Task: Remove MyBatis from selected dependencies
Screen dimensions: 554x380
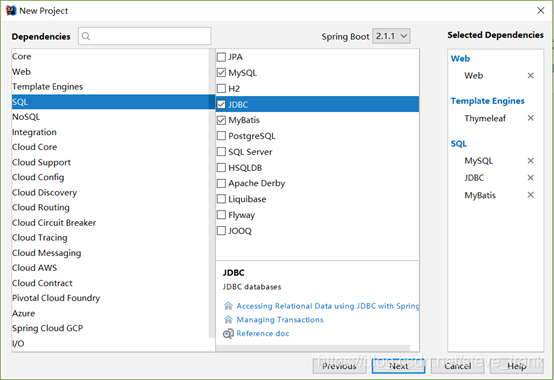Action: pos(530,195)
